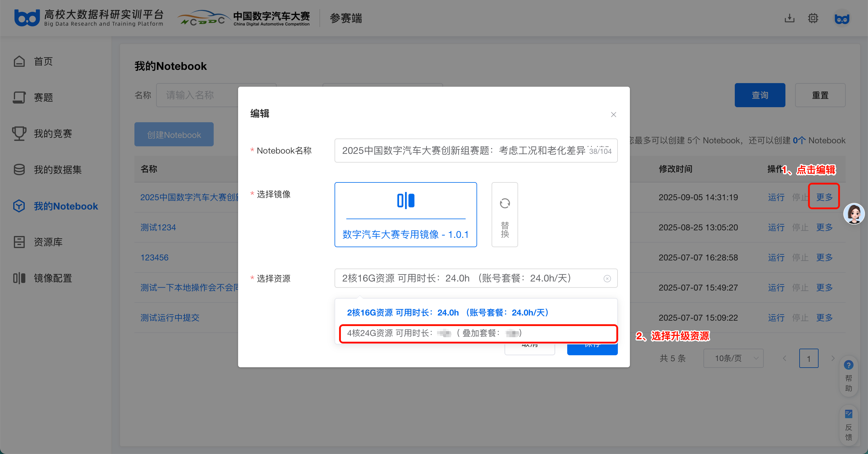Click the trophy icon for 我的竞赛
The width and height of the screenshot is (868, 454).
coord(19,134)
